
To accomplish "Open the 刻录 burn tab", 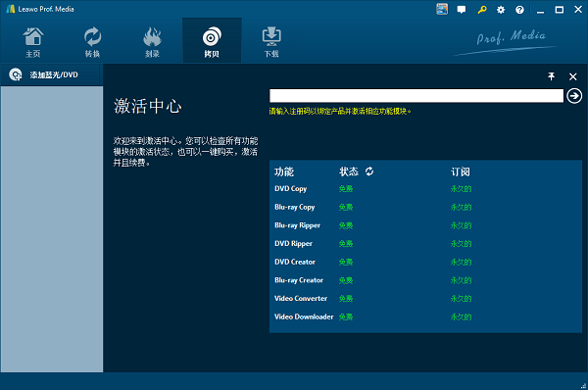I will (x=152, y=42).
